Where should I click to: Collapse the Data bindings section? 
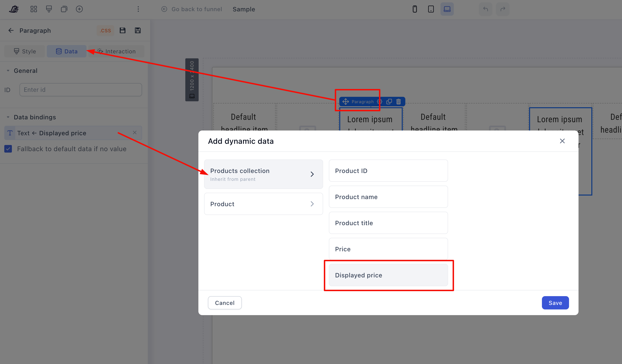tap(8, 117)
